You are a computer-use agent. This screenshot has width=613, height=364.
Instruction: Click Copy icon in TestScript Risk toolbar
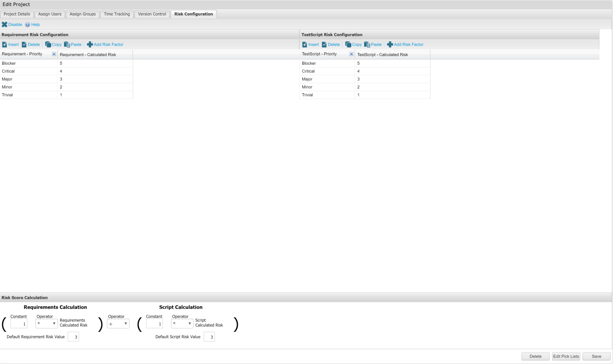tap(348, 44)
